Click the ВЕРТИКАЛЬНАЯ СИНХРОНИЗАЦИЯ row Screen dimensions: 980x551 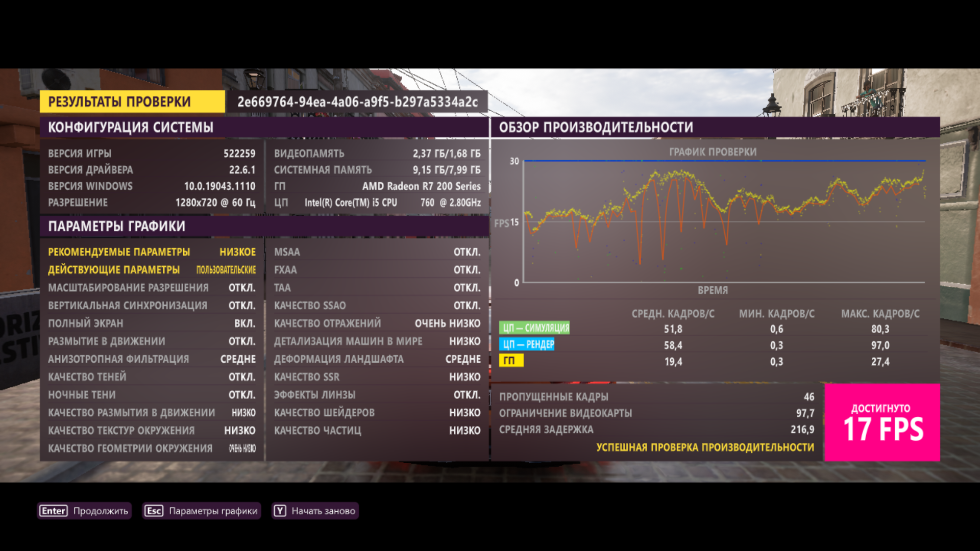click(152, 305)
